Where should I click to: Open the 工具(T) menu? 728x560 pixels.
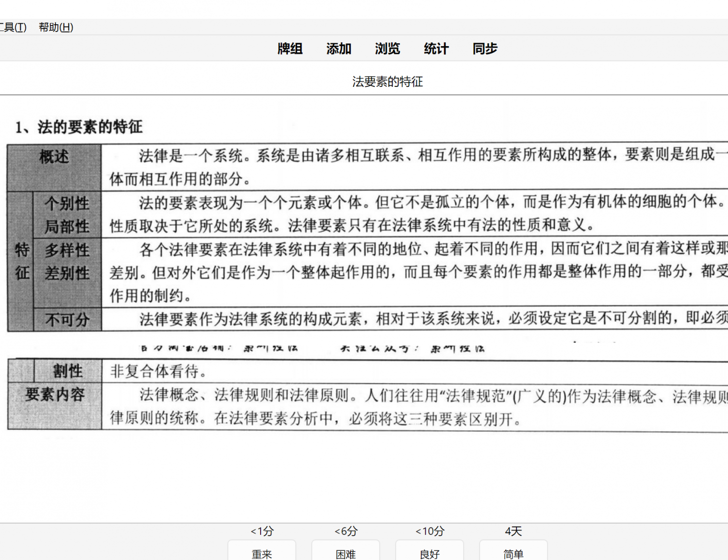[x=13, y=27]
